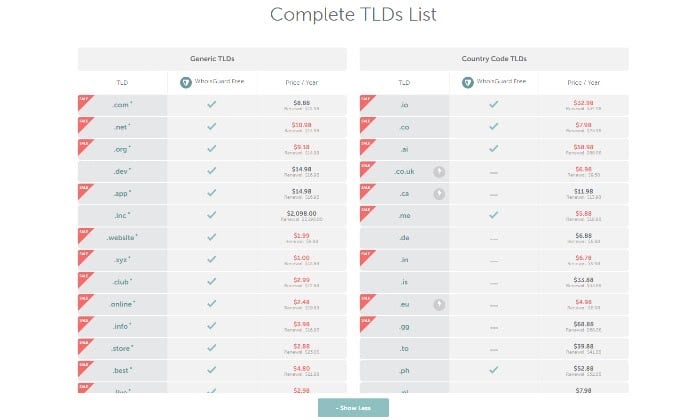700x420 pixels.
Task: Select the Country Code TLDs header
Action: pos(494,59)
